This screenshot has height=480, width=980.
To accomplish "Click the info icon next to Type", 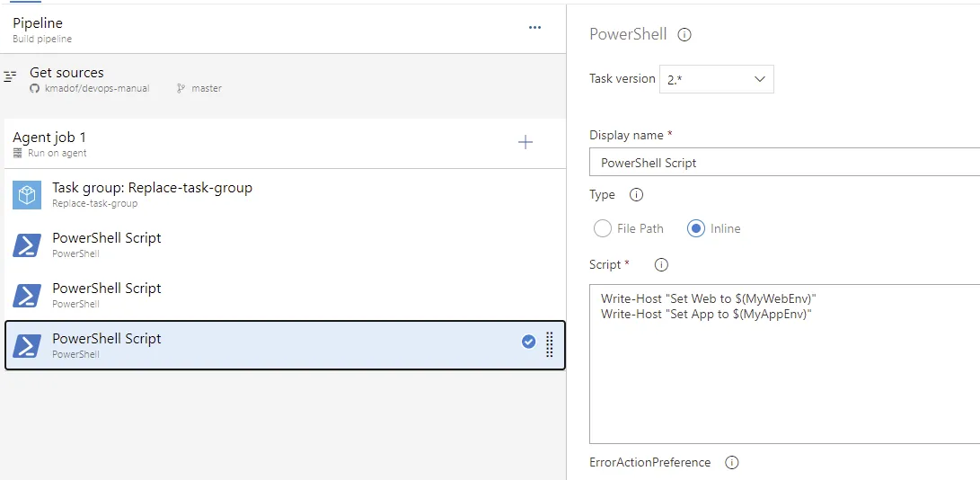I will (x=637, y=195).
